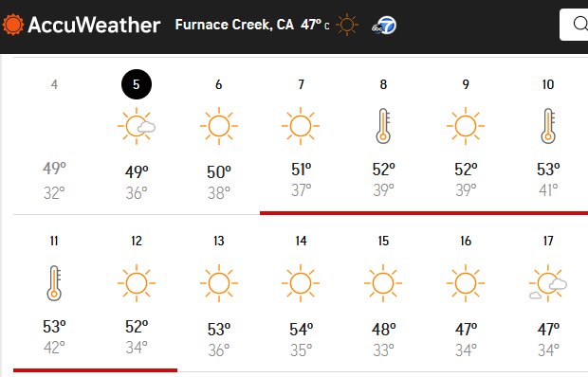
Task: Select partly sunny icon for day 5
Action: [x=137, y=126]
